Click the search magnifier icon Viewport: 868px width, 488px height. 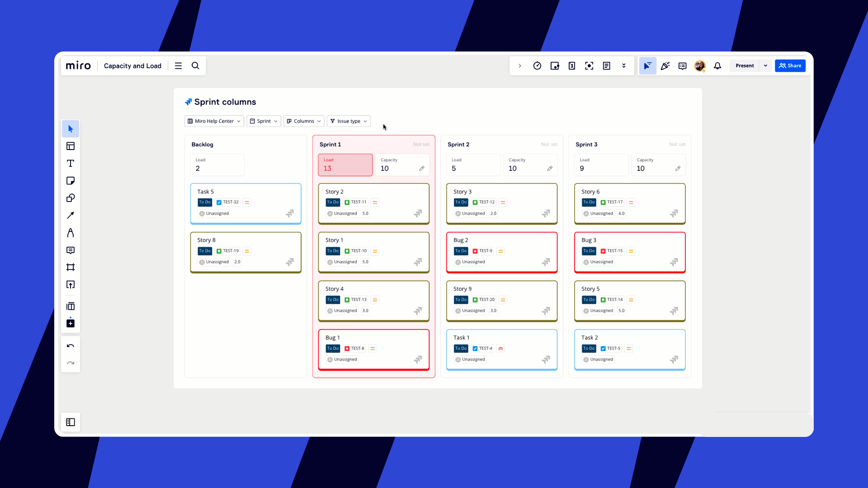tap(195, 66)
